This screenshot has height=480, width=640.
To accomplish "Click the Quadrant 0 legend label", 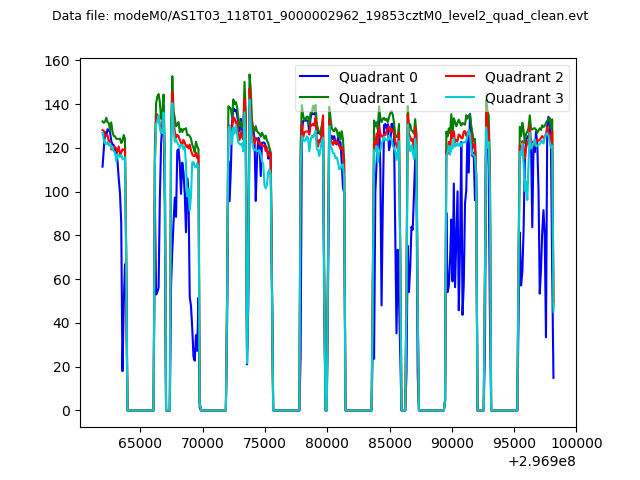I will click(378, 77).
